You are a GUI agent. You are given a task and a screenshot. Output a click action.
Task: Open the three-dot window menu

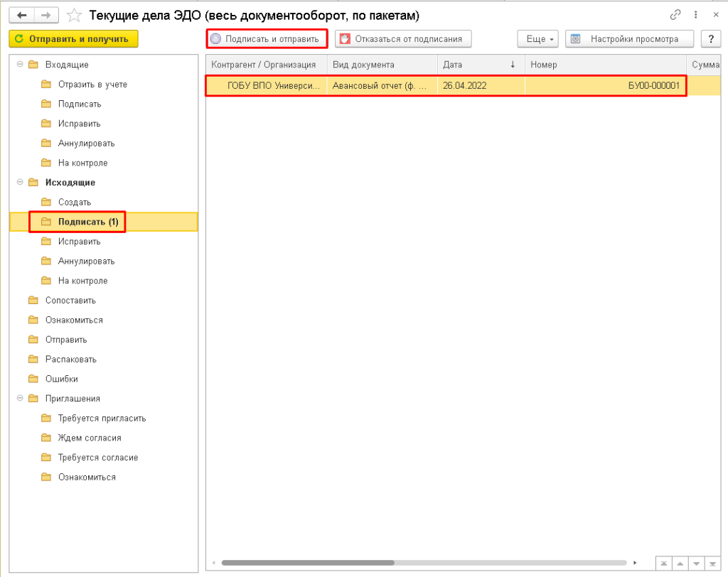pos(696,15)
